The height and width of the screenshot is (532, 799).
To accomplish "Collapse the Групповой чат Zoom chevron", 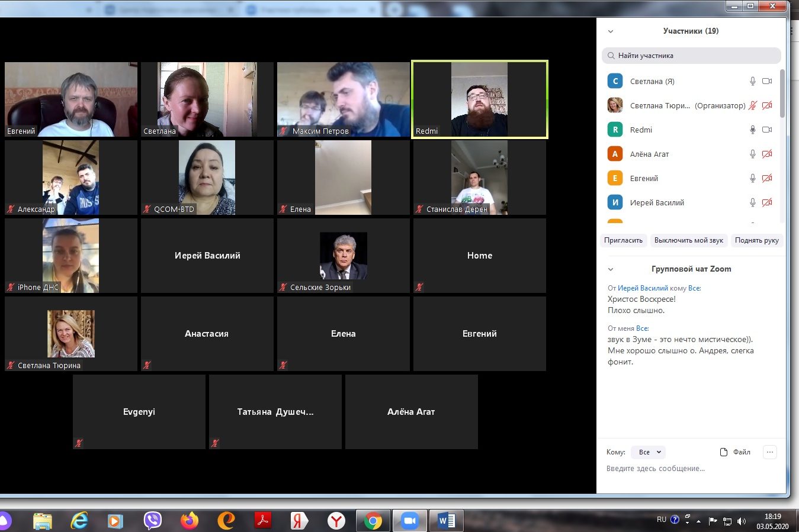I will pyautogui.click(x=611, y=269).
